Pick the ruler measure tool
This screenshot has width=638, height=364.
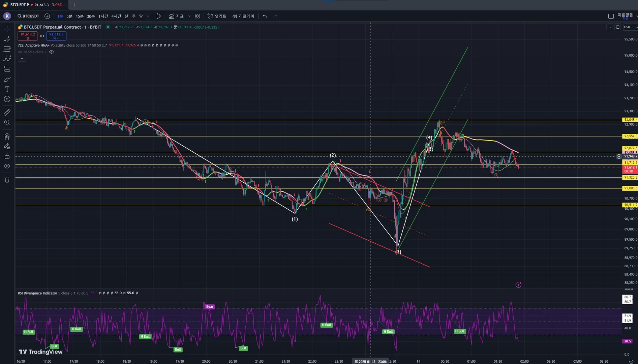click(x=7, y=112)
